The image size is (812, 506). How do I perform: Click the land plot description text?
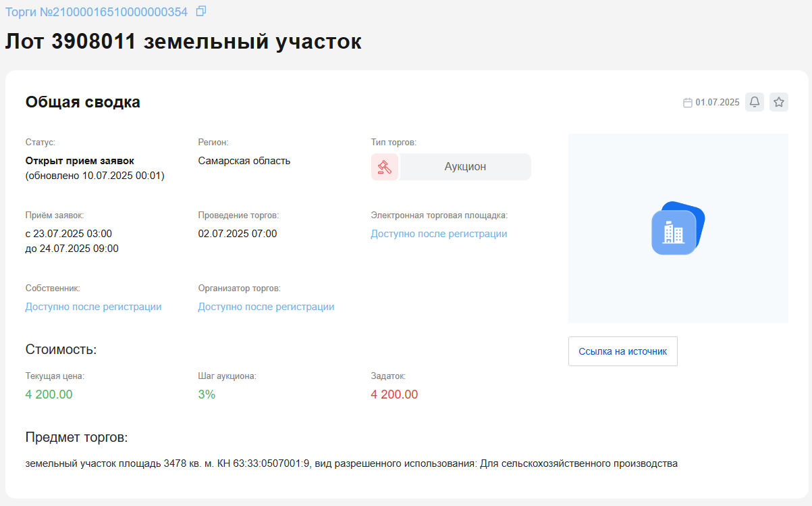coord(351,464)
